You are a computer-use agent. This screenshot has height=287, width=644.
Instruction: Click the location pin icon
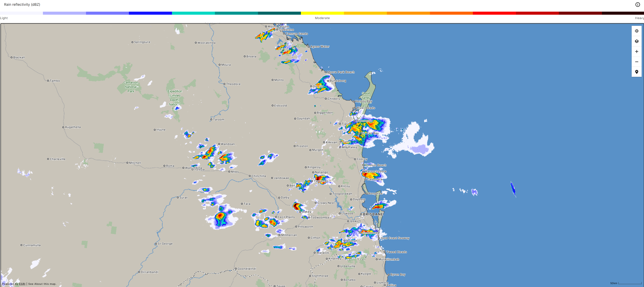(x=637, y=72)
